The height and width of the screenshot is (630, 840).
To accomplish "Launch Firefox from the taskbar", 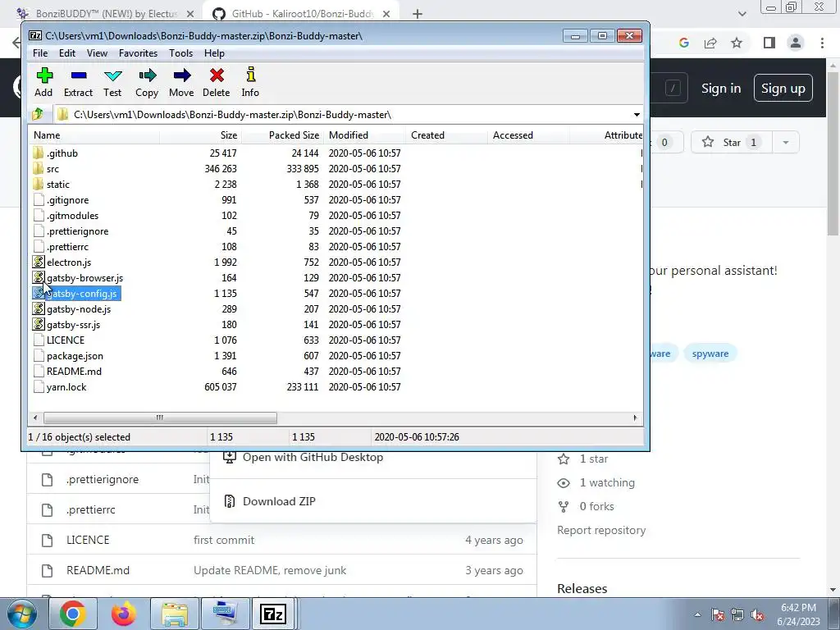I will click(123, 614).
